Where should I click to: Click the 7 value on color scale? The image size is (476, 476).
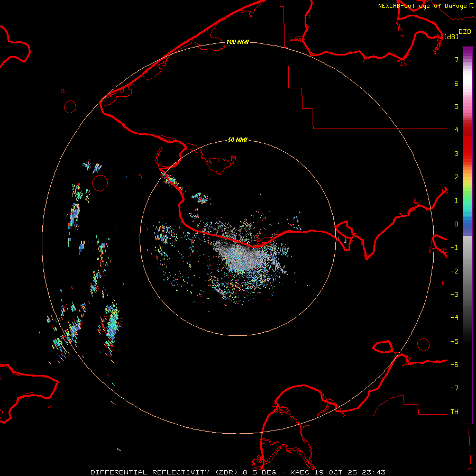click(x=456, y=59)
